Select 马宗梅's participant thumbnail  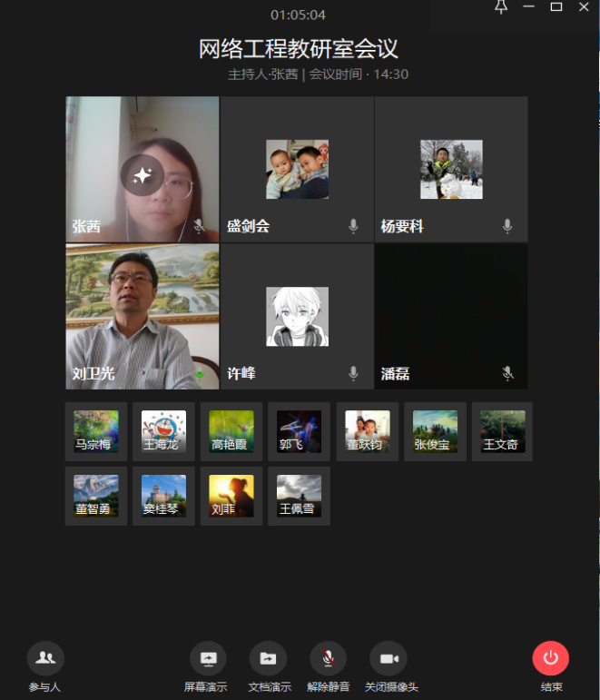96,431
